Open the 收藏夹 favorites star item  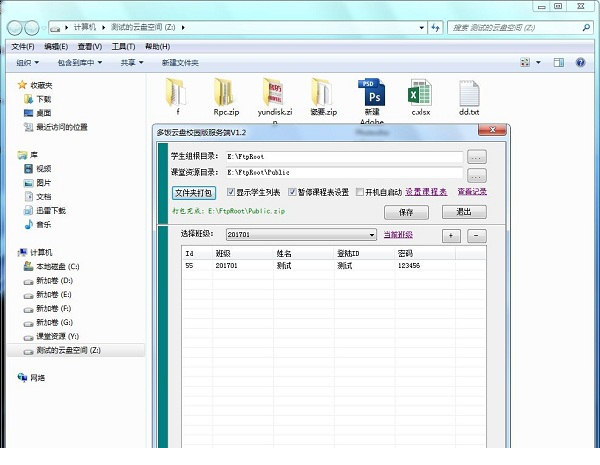[x=34, y=85]
